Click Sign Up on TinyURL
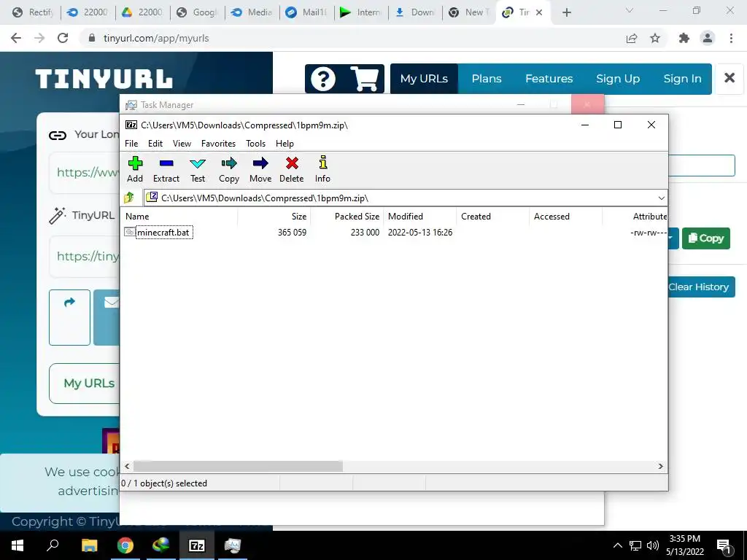This screenshot has height=560, width=747. click(x=618, y=79)
